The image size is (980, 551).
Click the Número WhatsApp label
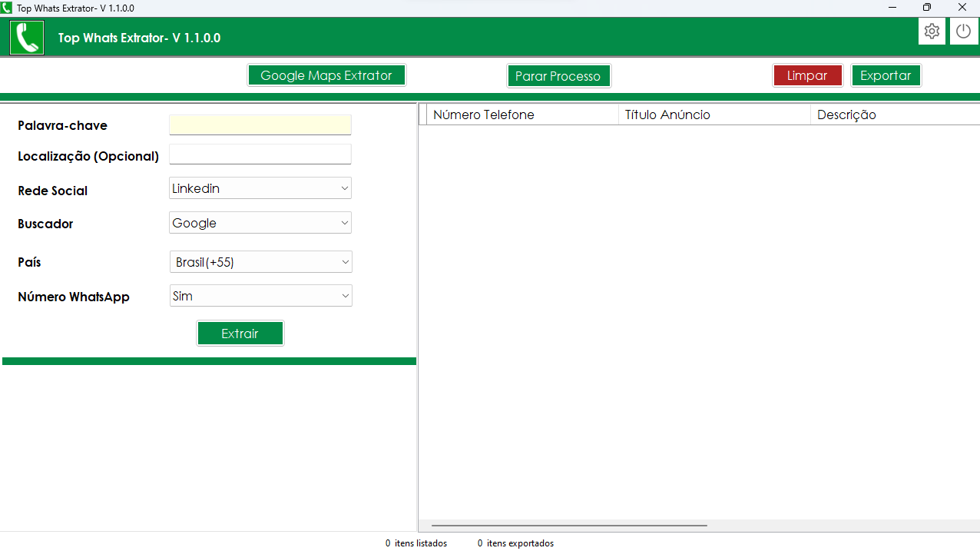pos(74,297)
